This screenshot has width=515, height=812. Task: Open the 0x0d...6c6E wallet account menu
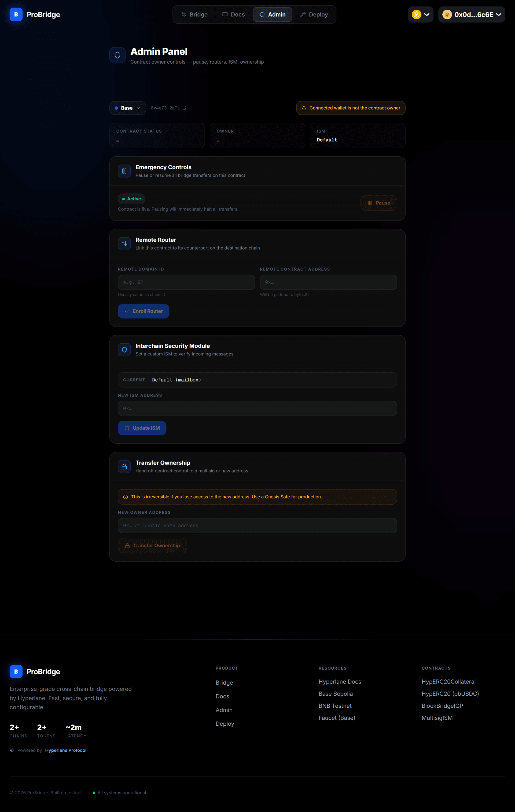(471, 14)
